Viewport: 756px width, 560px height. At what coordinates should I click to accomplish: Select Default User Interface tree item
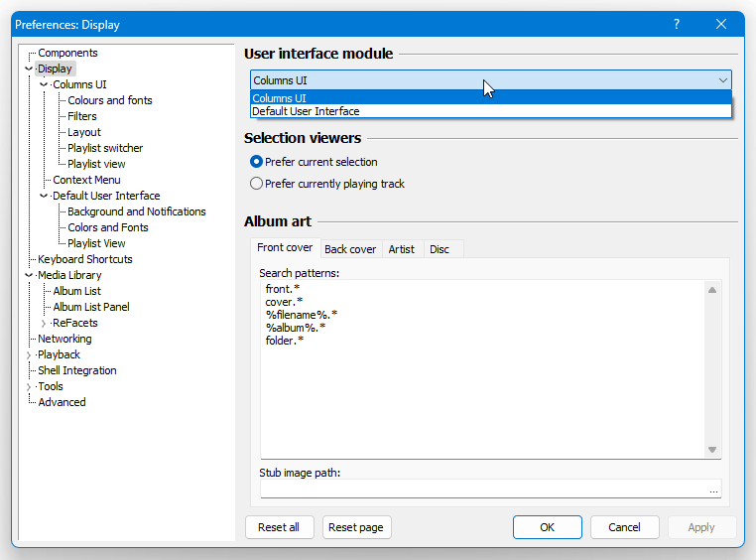click(x=106, y=196)
